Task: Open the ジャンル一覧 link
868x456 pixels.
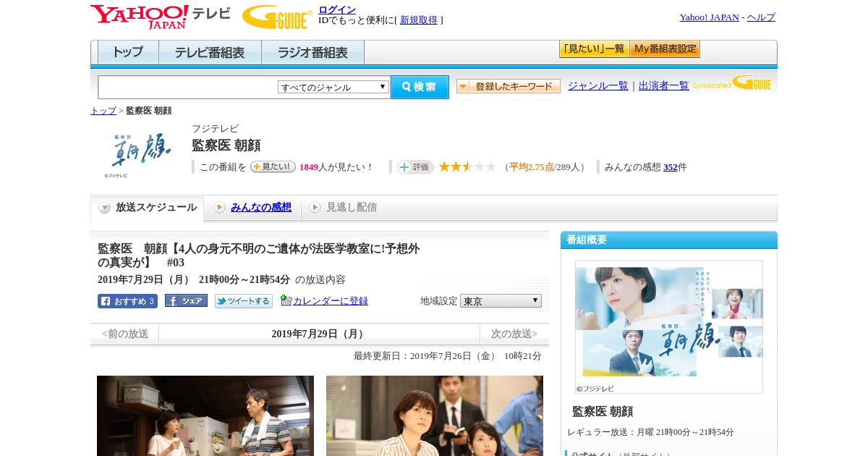Action: 598,85
